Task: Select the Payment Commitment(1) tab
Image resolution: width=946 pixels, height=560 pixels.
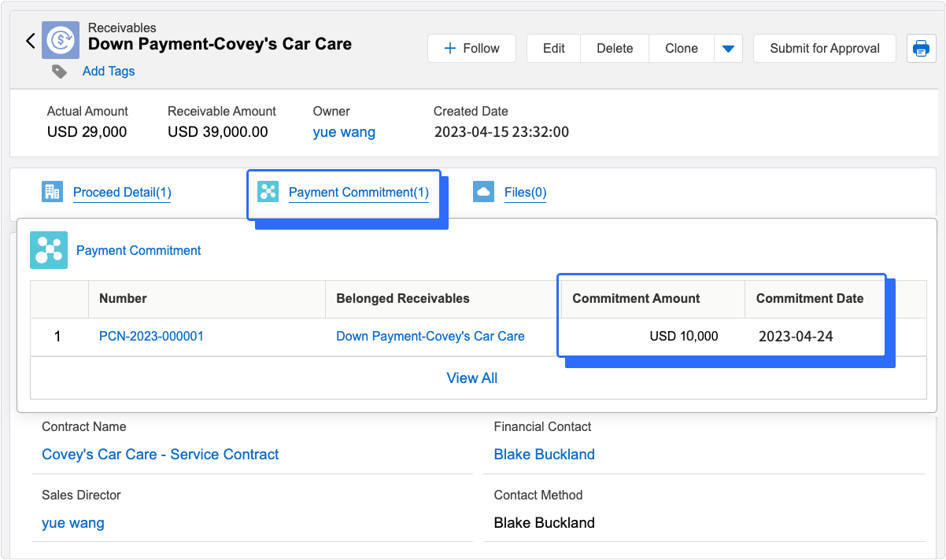Action: (x=358, y=192)
